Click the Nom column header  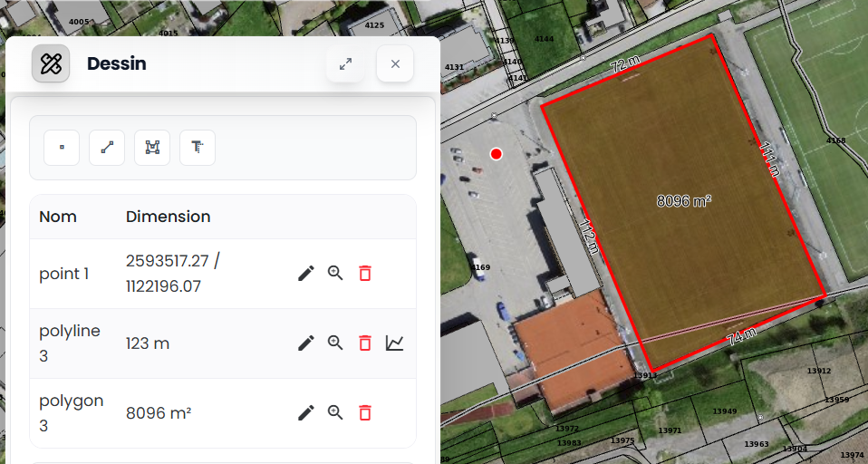(x=58, y=217)
